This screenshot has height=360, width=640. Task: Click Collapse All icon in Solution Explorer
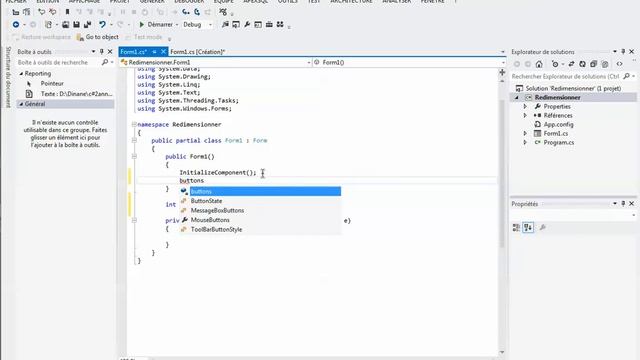(593, 64)
